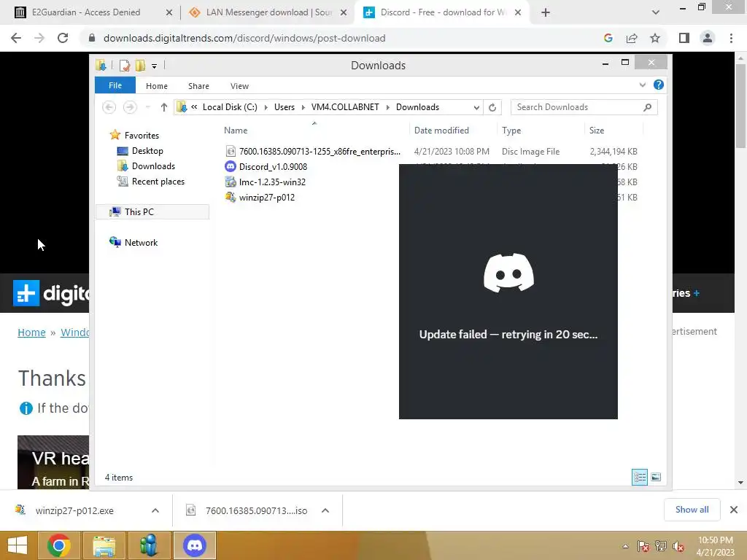Click New folder icon in quick access toolbar
Viewport: 747px width, 560px height.
tap(140, 65)
